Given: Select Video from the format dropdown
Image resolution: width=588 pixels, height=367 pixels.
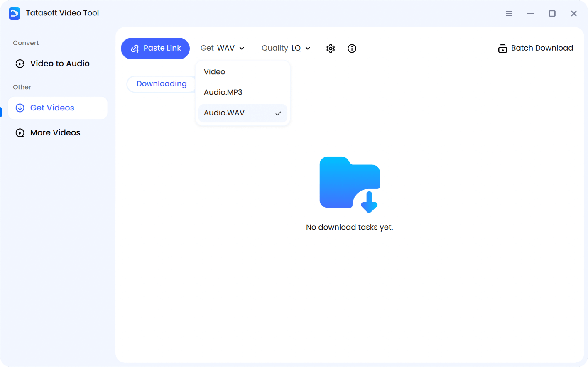Looking at the screenshot, I should (x=214, y=71).
